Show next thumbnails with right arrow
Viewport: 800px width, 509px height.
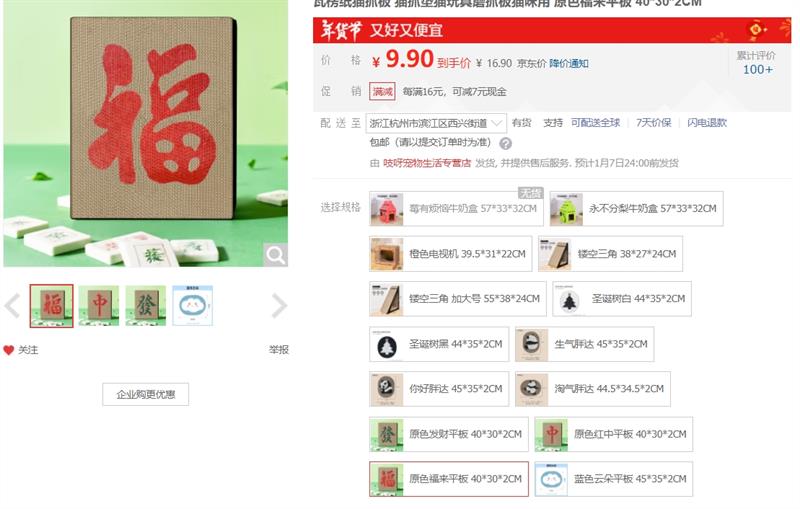pos(279,306)
